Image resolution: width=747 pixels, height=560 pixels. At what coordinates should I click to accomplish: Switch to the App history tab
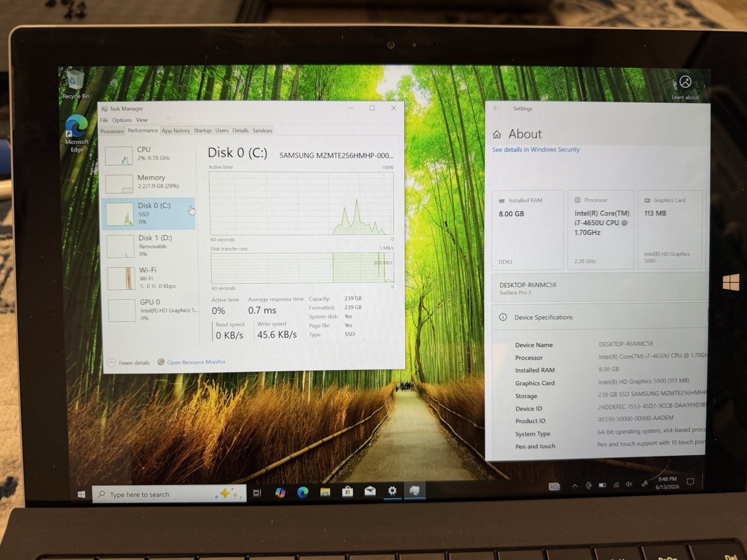pos(176,131)
